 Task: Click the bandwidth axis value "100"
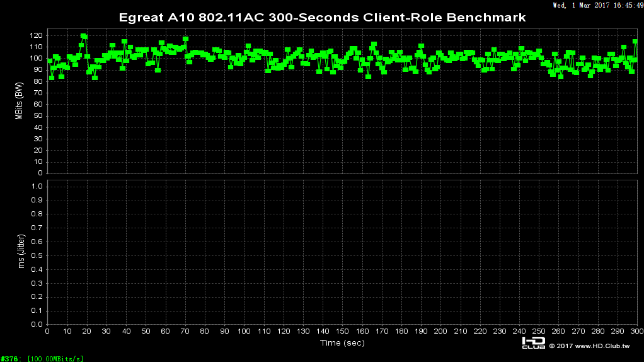coord(36,59)
